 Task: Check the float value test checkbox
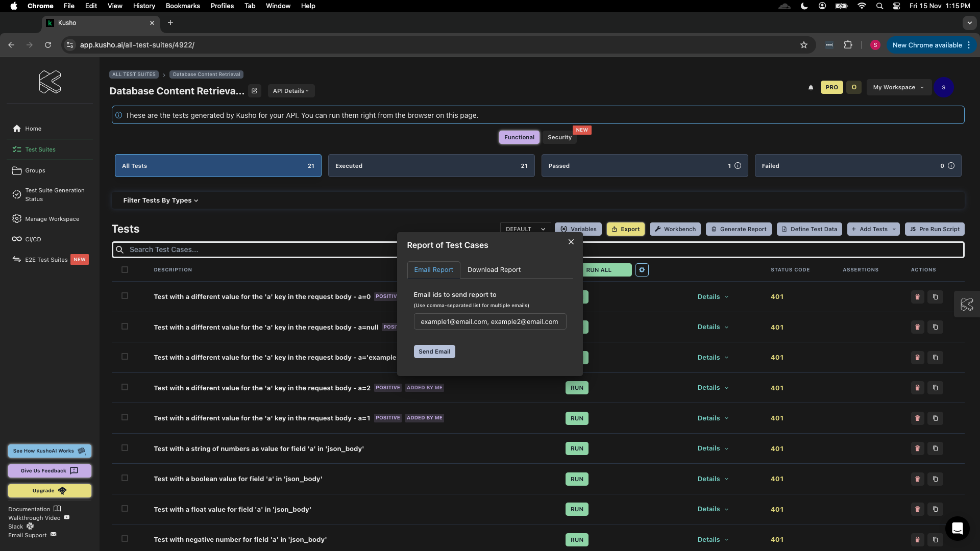pos(125,509)
